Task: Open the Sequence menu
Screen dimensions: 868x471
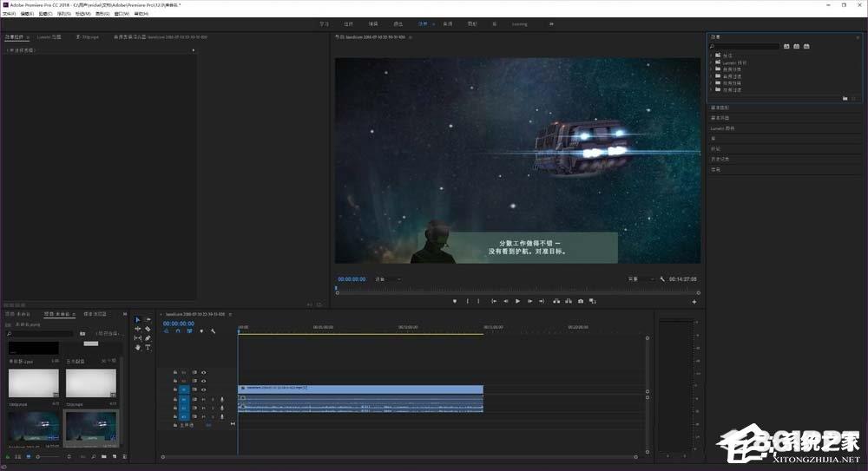Action: [63, 13]
